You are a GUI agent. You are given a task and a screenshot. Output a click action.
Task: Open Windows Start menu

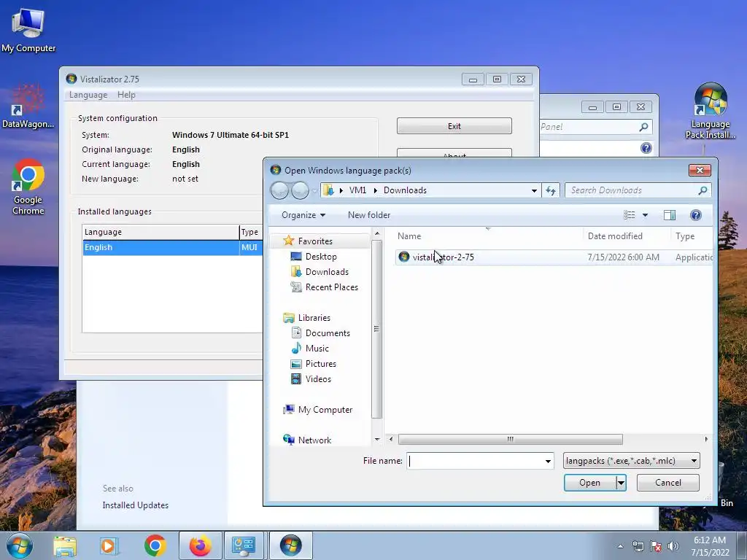20,545
